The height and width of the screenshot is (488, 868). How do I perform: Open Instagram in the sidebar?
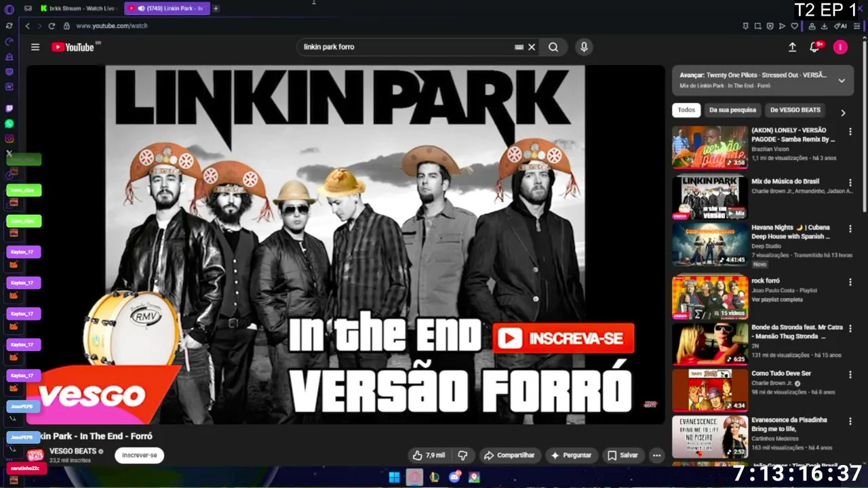pyautogui.click(x=9, y=138)
